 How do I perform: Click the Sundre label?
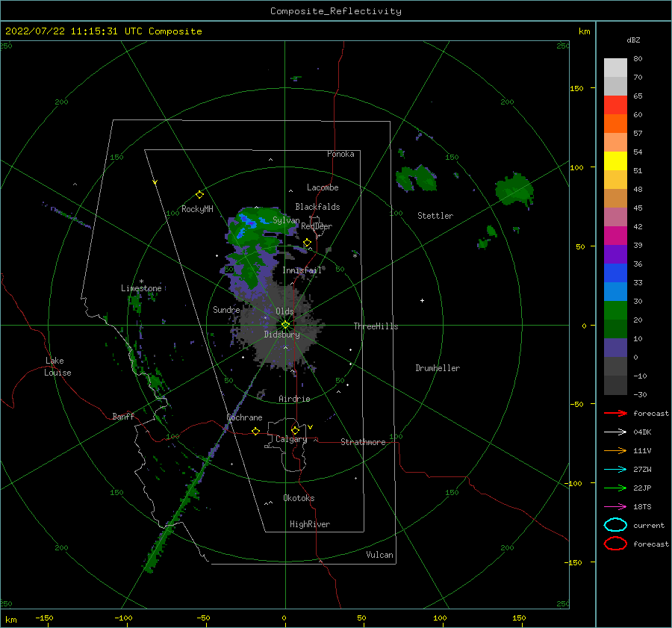tap(226, 309)
